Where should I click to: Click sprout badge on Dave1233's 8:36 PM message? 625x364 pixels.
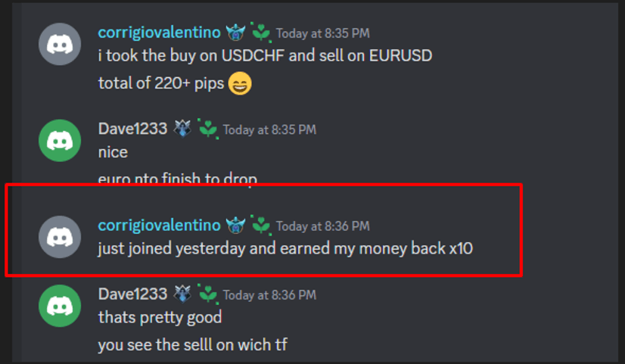coord(208,294)
